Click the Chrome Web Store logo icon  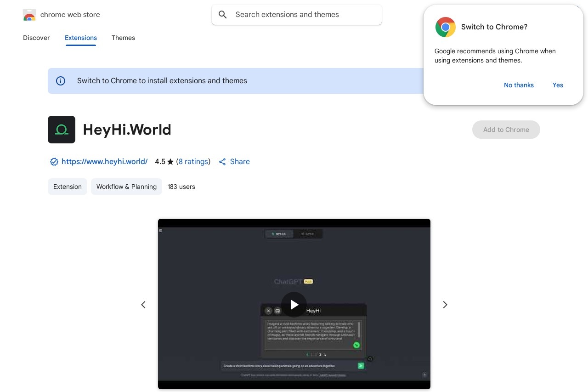tap(29, 15)
